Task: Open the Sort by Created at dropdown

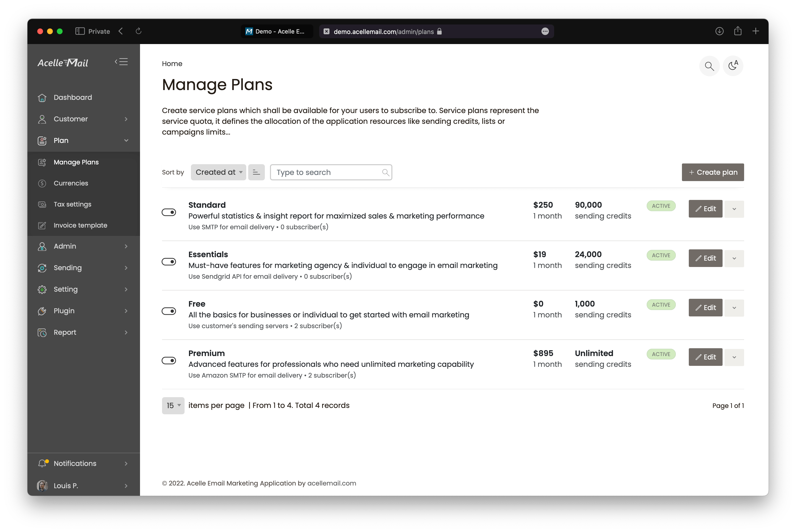Action: coord(219,172)
